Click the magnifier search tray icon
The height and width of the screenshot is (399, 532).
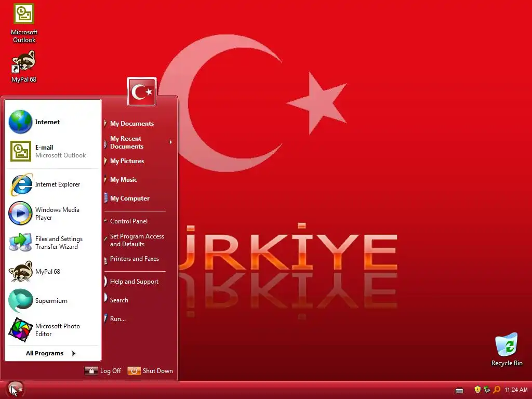click(497, 390)
